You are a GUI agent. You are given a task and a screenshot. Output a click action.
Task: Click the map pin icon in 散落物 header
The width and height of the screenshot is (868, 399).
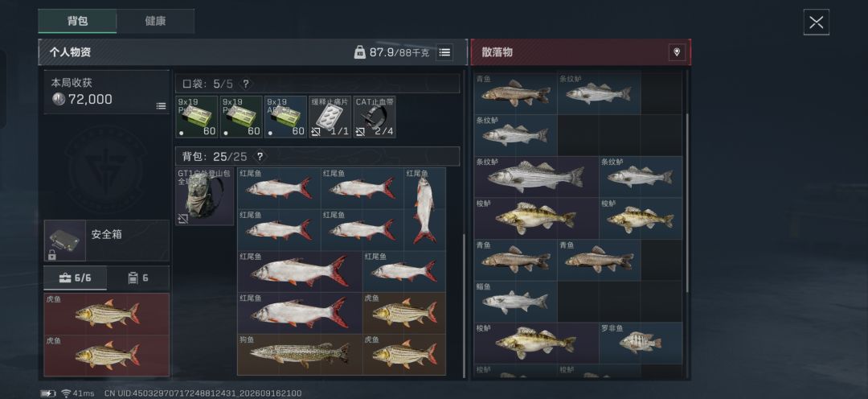tap(677, 52)
